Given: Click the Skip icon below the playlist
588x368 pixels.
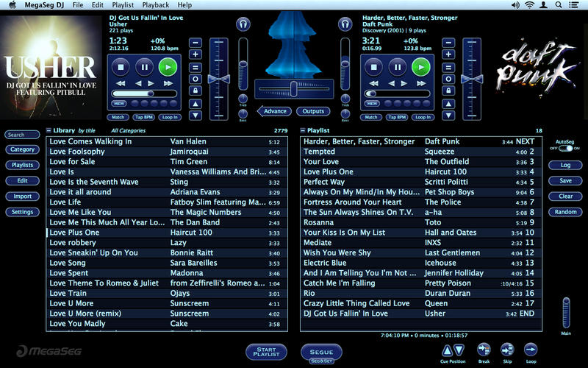Looking at the screenshot, I should pos(507,350).
